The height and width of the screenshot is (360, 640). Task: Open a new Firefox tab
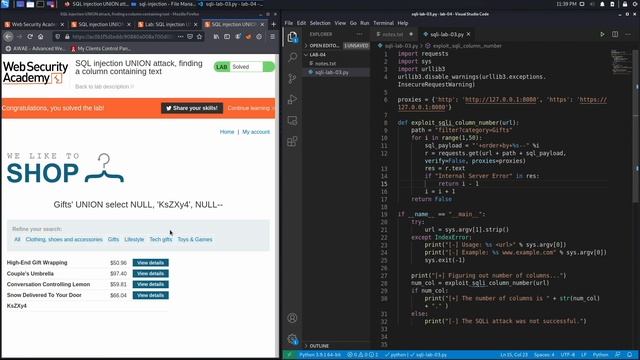point(273,24)
